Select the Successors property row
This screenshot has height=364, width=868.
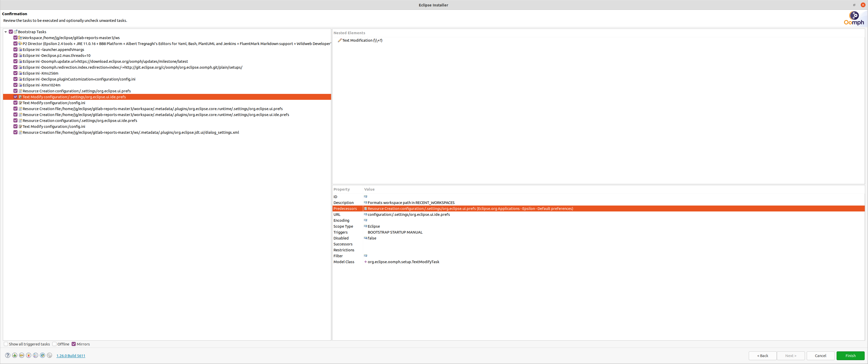598,244
